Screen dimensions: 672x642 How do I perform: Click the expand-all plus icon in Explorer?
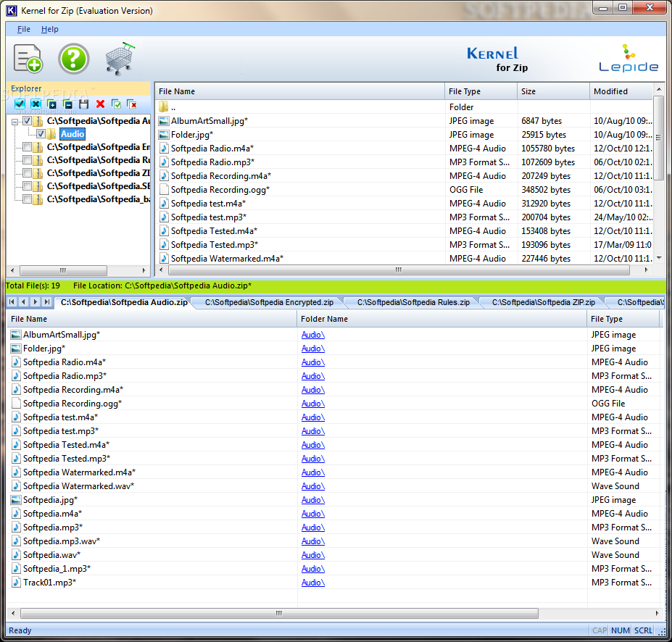pyautogui.click(x=52, y=104)
